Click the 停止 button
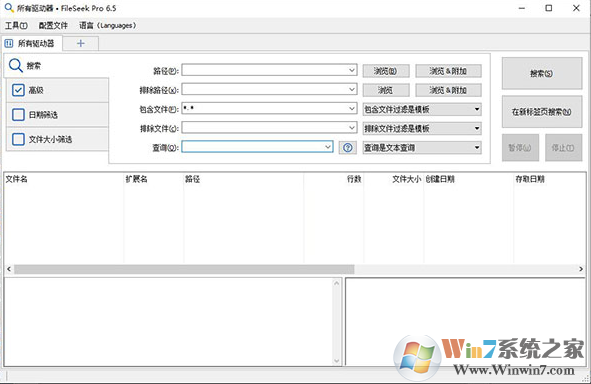The image size is (591, 384). coord(563,148)
